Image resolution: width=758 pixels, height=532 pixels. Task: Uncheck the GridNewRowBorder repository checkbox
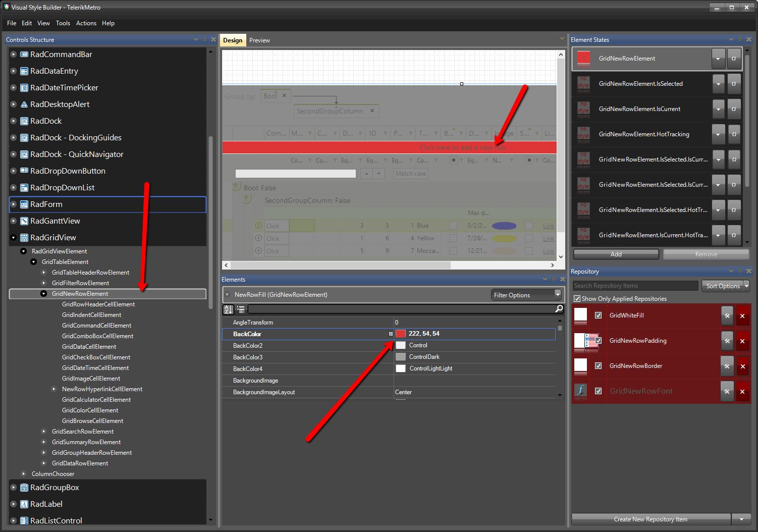tap(599, 366)
